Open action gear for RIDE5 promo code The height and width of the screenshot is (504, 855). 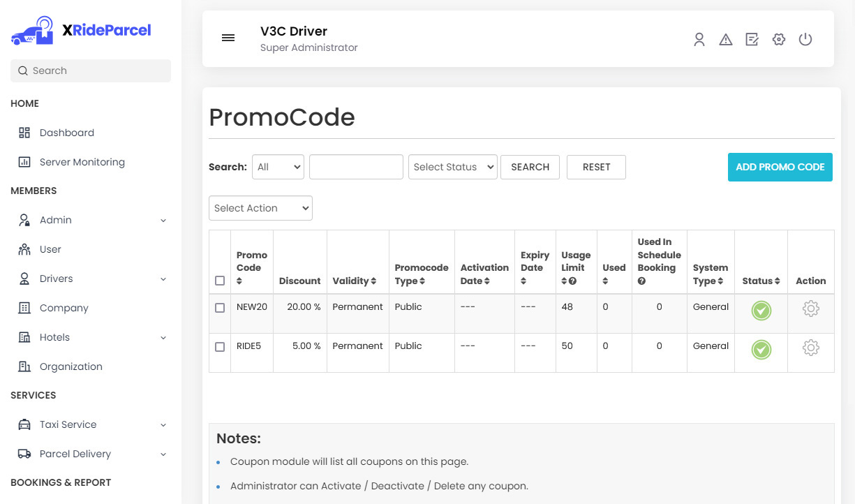810,348
